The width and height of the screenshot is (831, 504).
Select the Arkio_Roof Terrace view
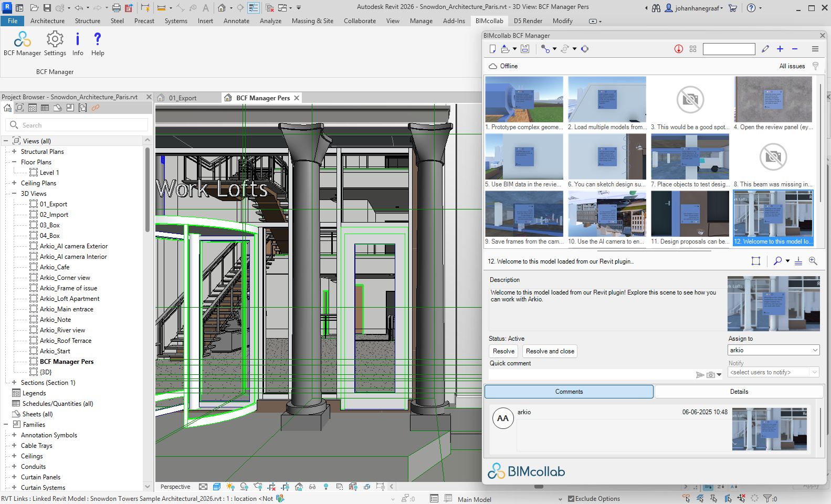pos(66,341)
